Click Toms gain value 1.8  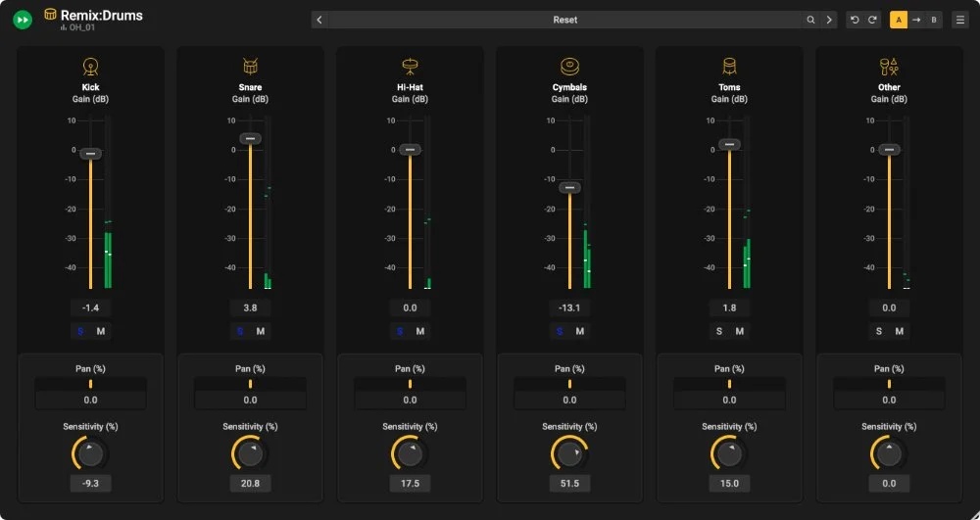tap(729, 307)
